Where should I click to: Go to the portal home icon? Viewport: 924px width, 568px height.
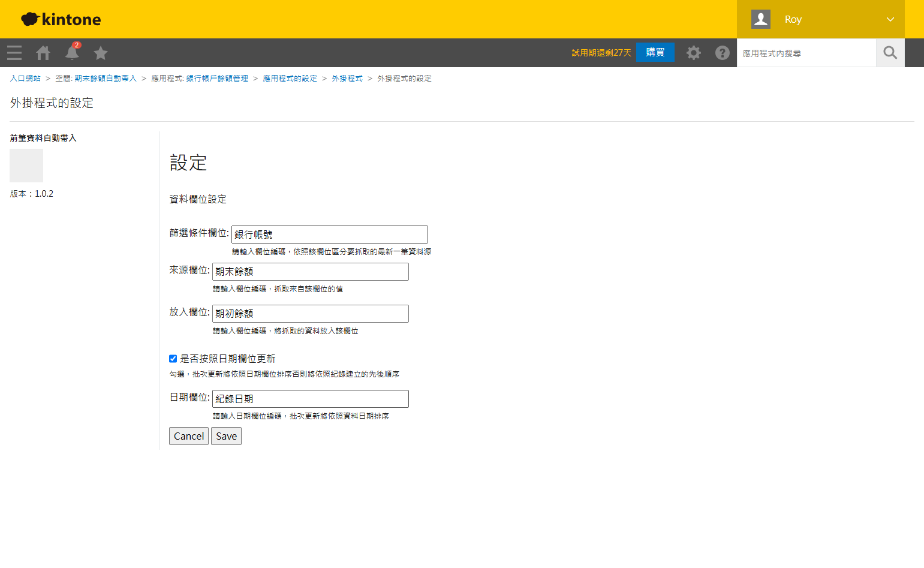(43, 53)
